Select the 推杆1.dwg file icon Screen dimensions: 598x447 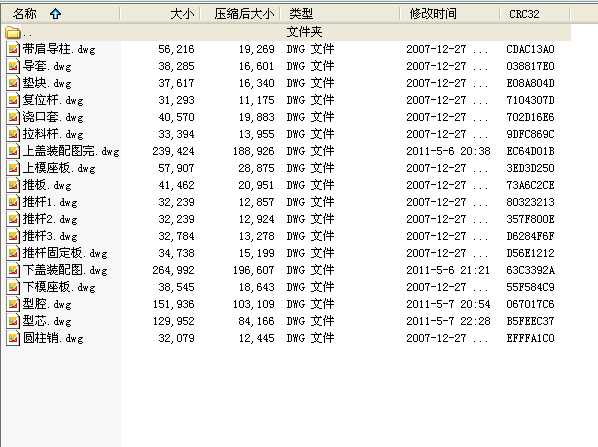[13, 202]
